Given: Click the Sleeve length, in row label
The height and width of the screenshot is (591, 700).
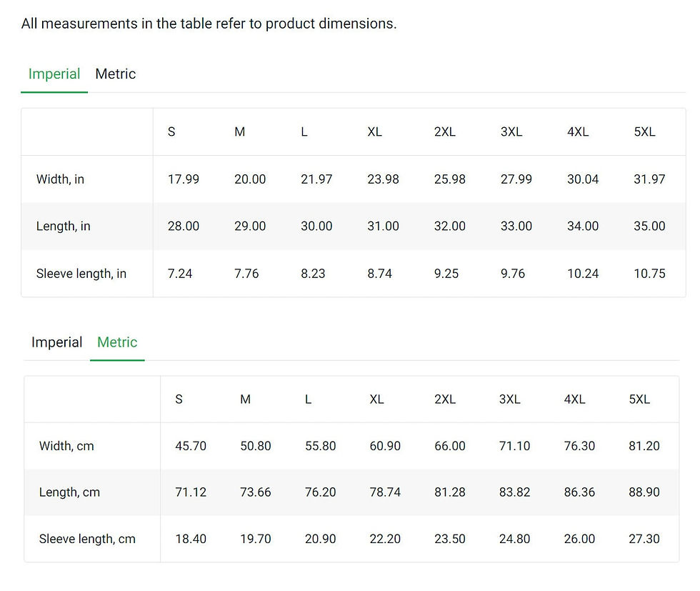Looking at the screenshot, I should (81, 274).
